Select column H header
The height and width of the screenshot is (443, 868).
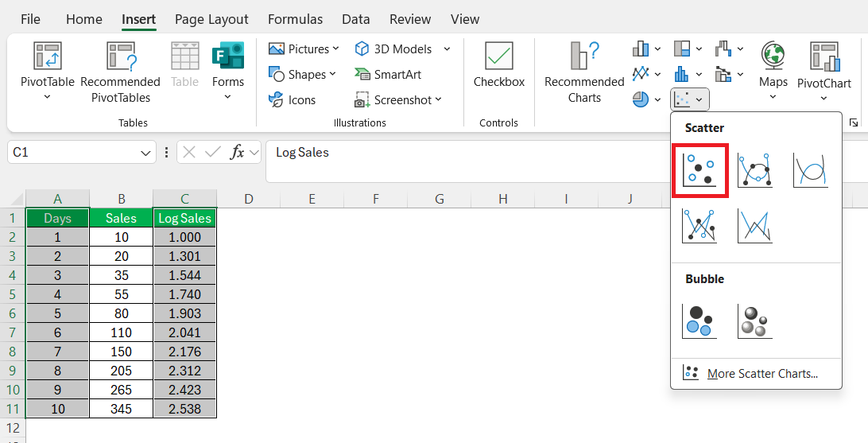(x=502, y=199)
